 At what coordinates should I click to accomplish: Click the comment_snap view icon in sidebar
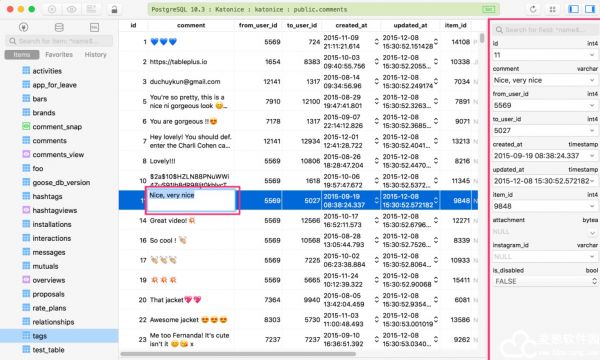pos(26,126)
